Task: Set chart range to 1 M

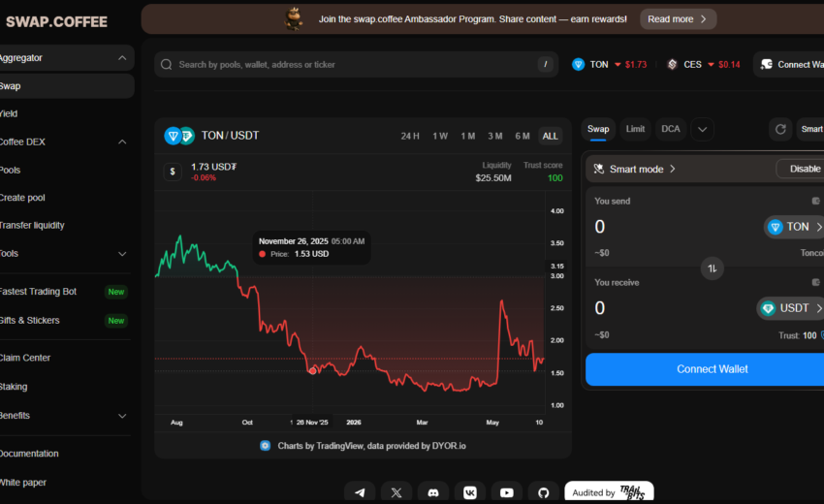Action: click(x=467, y=136)
